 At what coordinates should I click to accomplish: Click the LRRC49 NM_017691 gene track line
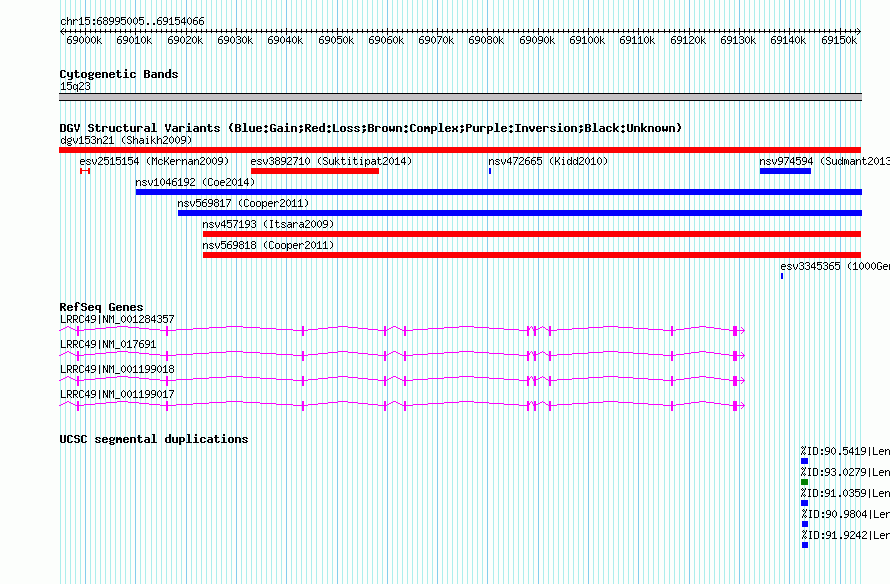[x=402, y=355]
